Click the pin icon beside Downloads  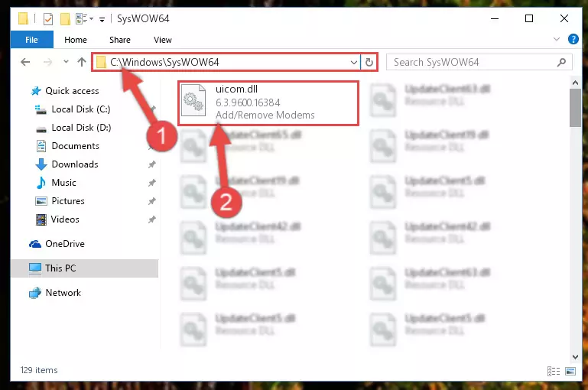(151, 164)
